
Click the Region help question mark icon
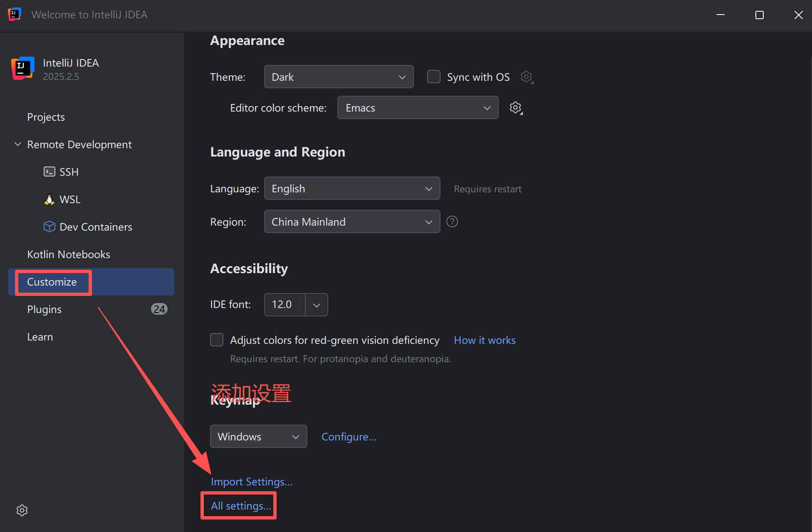click(x=452, y=221)
